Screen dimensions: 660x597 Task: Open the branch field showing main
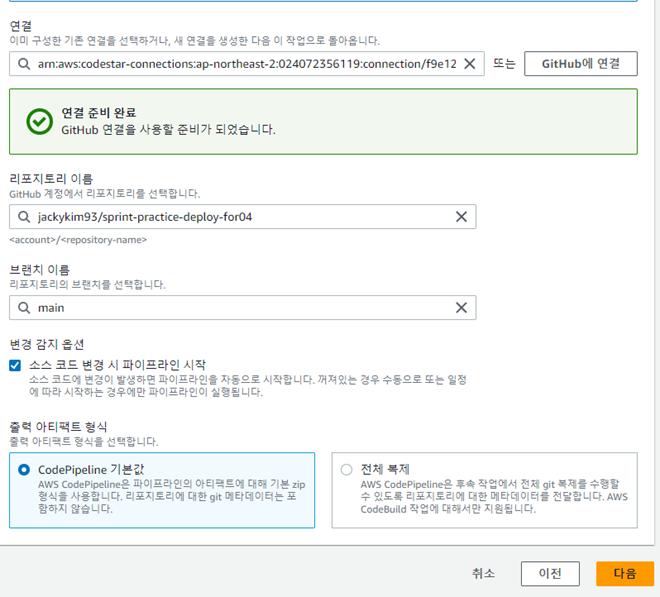coord(242,308)
